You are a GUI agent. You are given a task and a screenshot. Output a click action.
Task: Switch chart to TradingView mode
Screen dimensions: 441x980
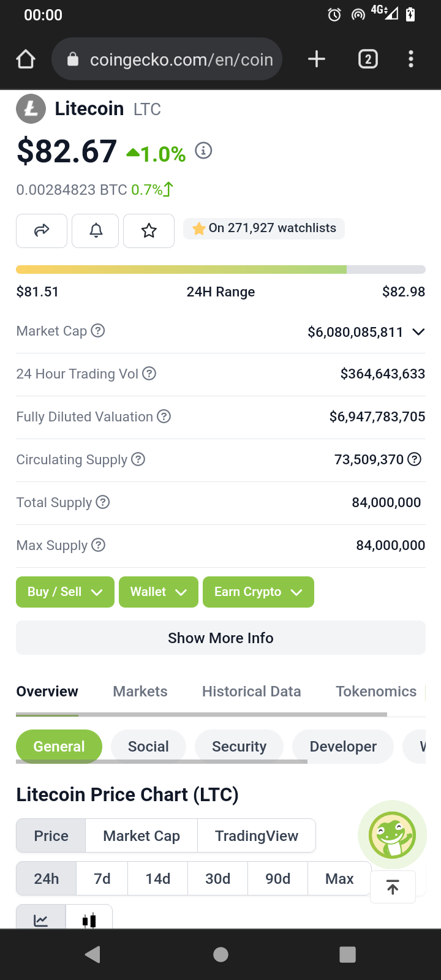click(257, 836)
